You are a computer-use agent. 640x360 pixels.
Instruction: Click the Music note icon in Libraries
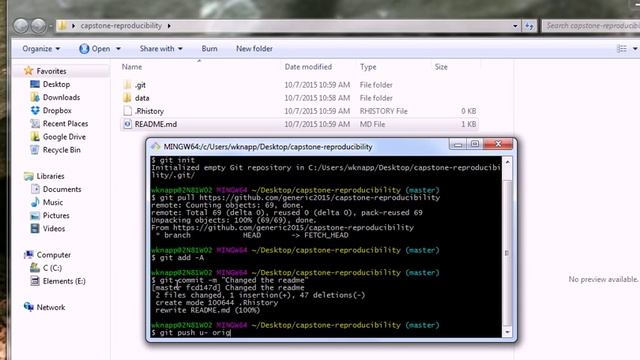point(35,202)
